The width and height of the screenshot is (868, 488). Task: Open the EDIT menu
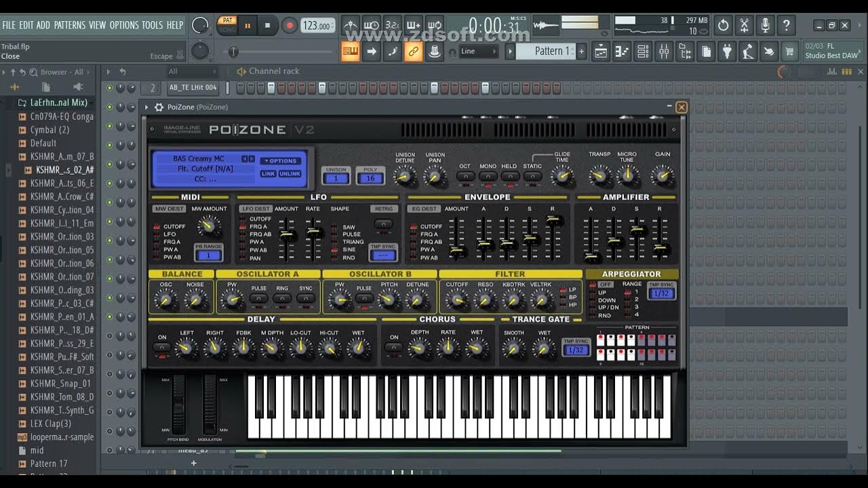[26, 25]
